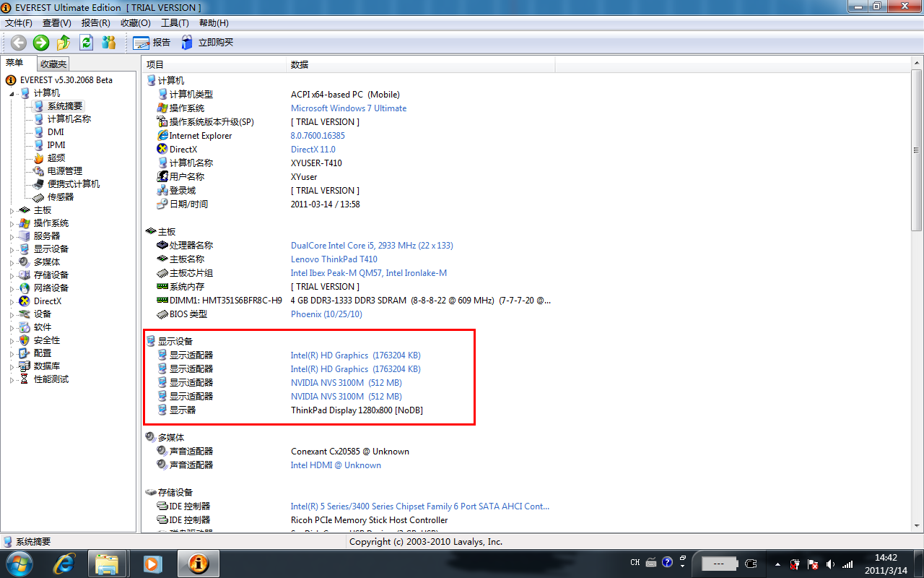The image size is (924, 578).
Task: Open the Intel Ibex Peak-M QM57 link
Action: coord(369,273)
